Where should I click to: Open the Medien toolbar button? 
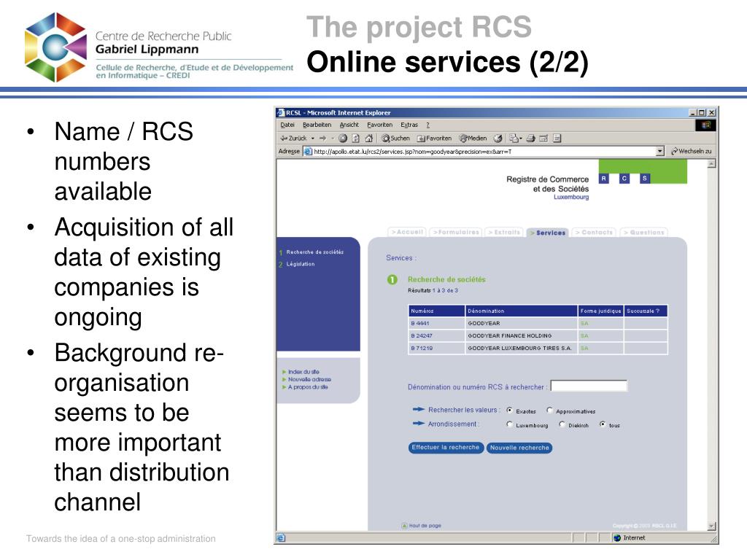[473, 138]
